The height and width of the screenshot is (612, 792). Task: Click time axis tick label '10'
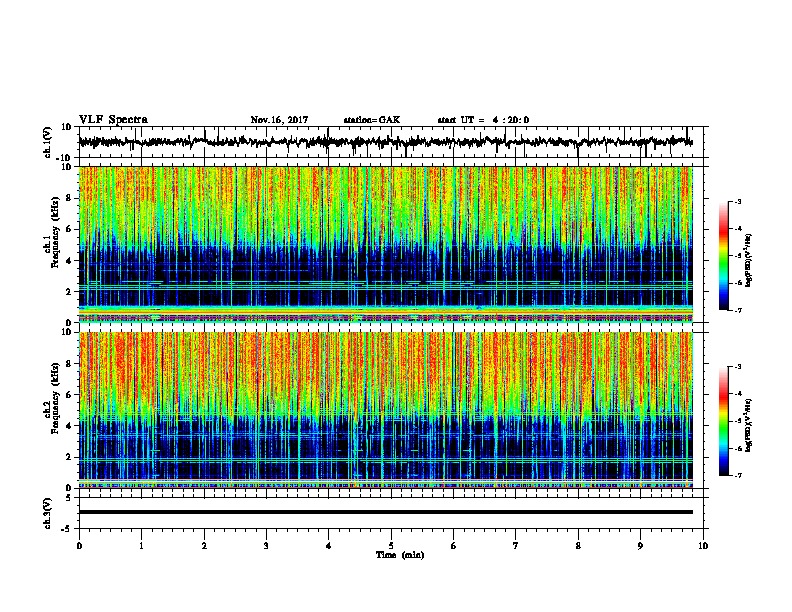tap(703, 546)
